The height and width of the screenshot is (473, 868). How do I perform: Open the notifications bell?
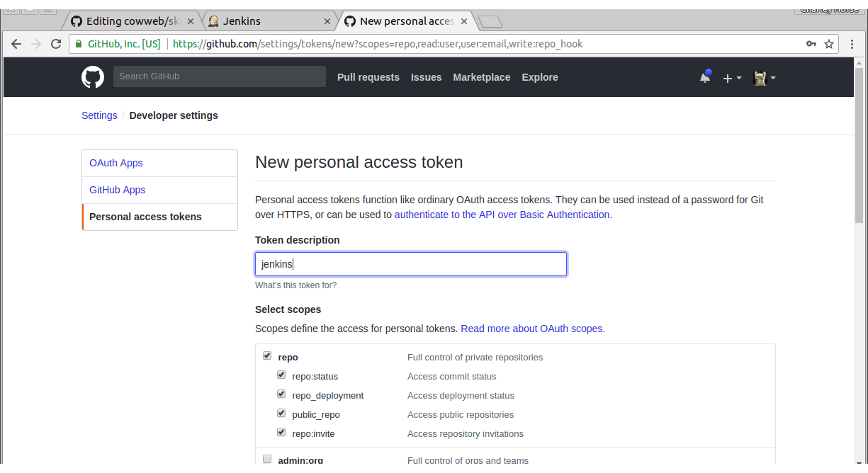point(705,77)
